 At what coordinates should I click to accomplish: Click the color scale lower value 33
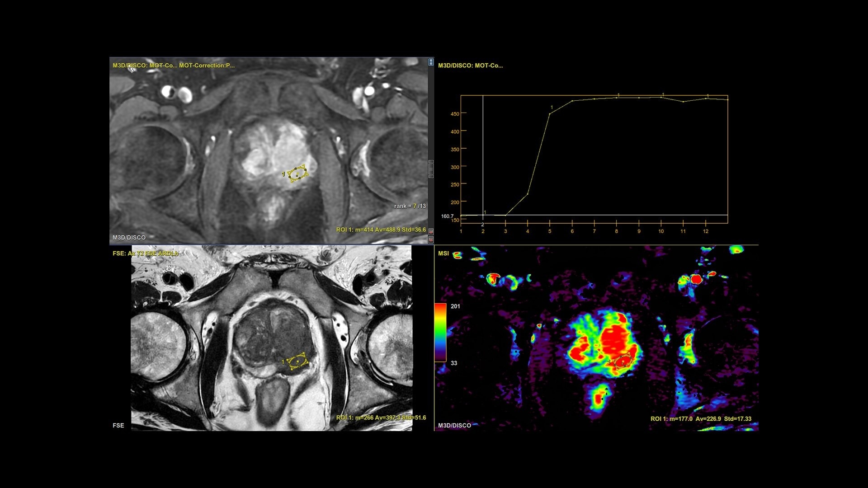click(454, 363)
